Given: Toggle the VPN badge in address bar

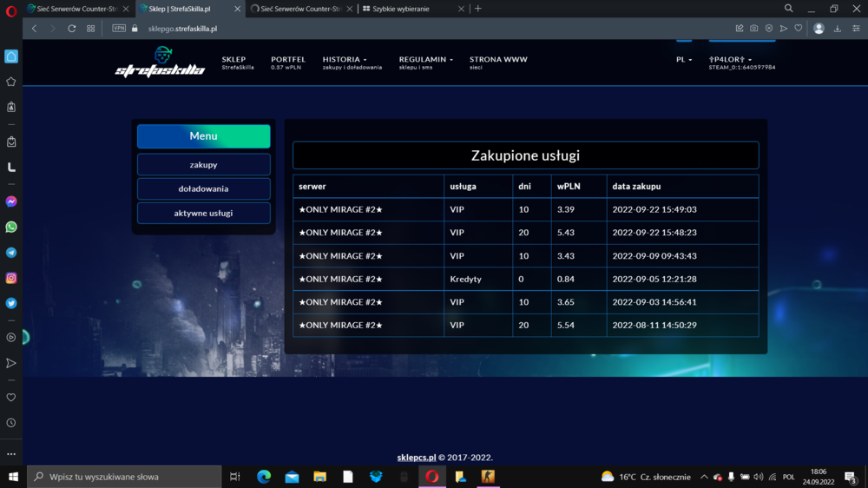Looking at the screenshot, I should 119,29.
